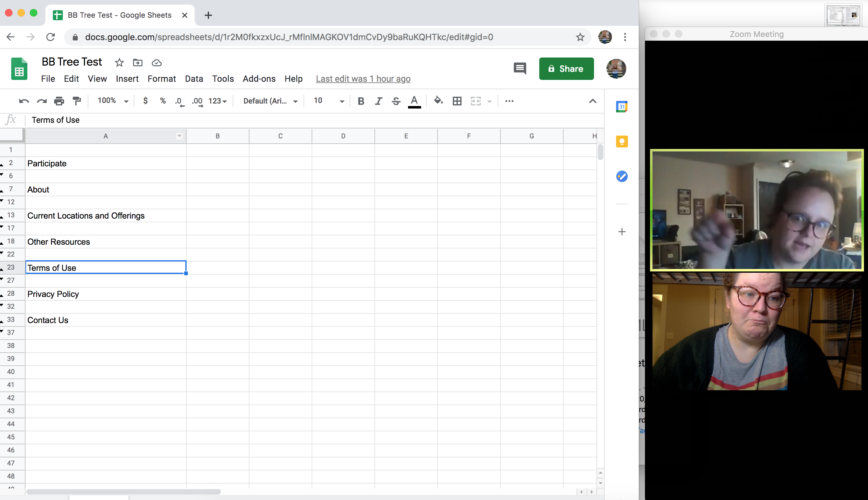Toggle italic formatting
The height and width of the screenshot is (500, 868).
click(x=378, y=101)
